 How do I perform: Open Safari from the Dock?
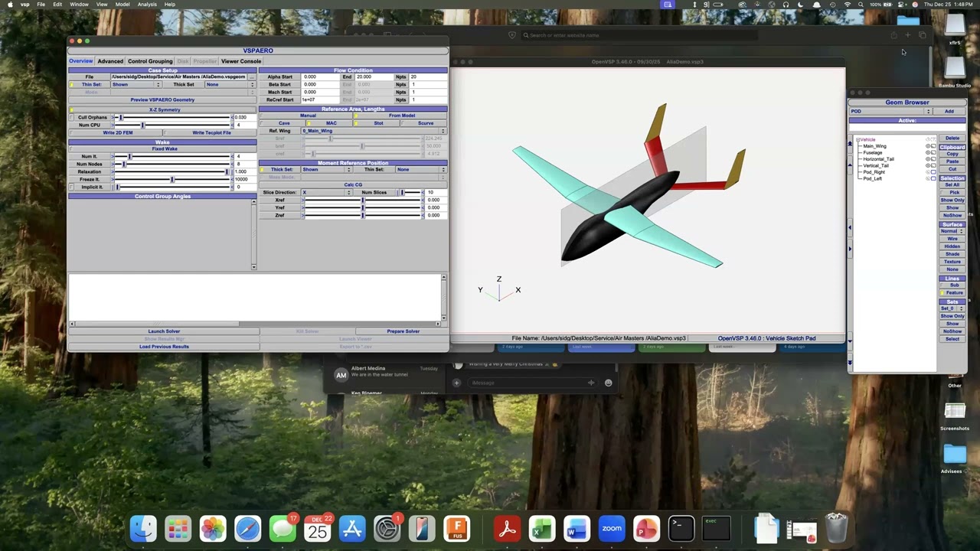point(247,529)
